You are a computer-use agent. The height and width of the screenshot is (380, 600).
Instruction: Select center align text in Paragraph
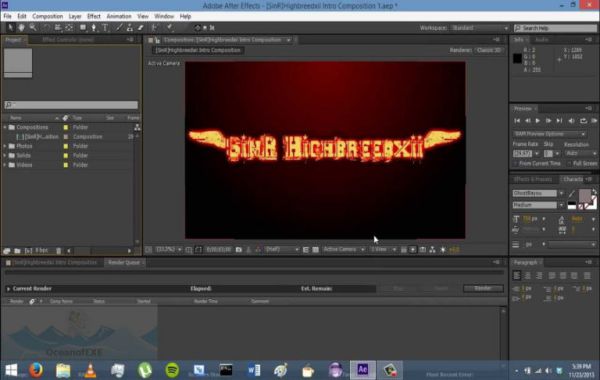(528, 275)
